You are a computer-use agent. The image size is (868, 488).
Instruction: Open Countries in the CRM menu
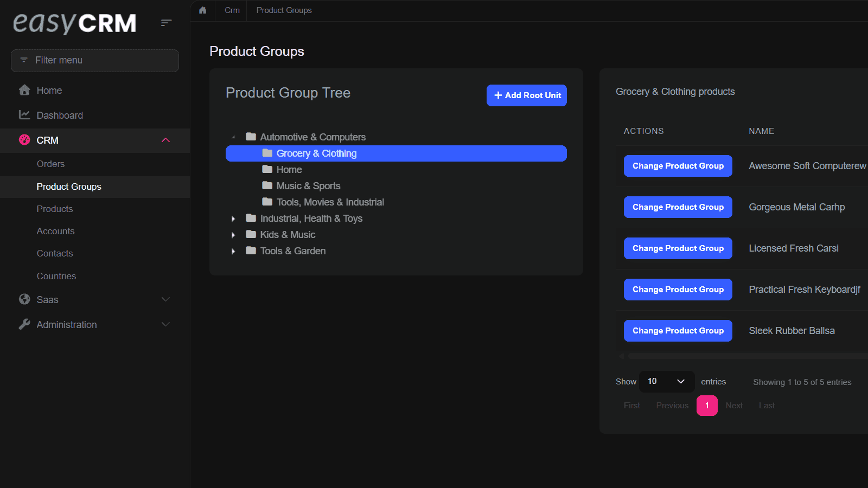tap(56, 276)
